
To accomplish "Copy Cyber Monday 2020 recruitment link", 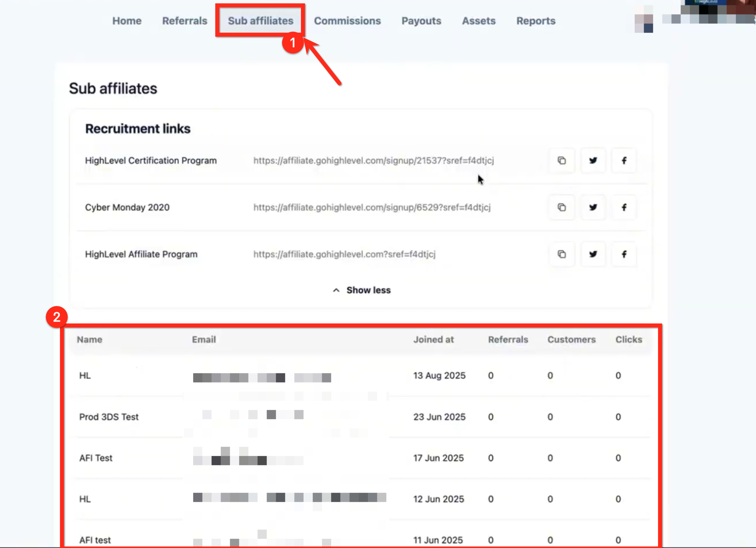I will [x=562, y=207].
